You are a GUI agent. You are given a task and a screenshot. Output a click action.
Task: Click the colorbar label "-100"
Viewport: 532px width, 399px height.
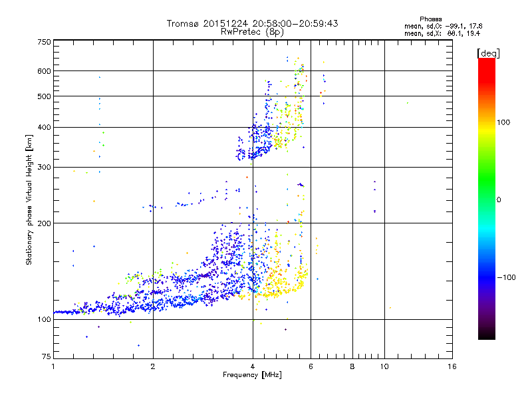click(x=506, y=277)
